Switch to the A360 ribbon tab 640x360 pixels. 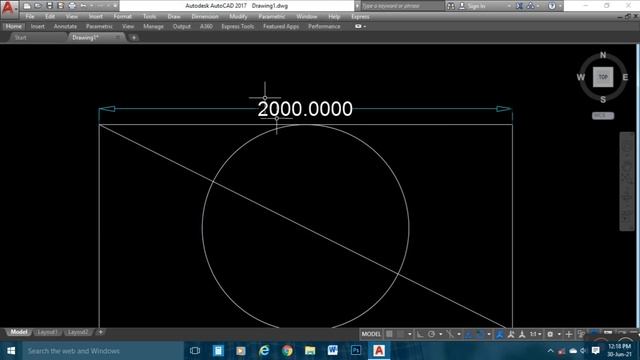pyautogui.click(x=206, y=27)
